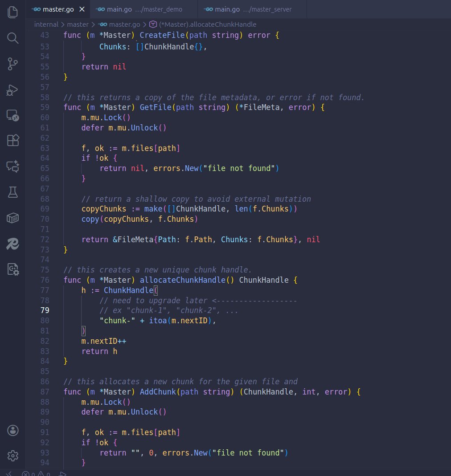The width and height of the screenshot is (451, 476).
Task: Select the Testing beaker icon
Action: (12, 192)
